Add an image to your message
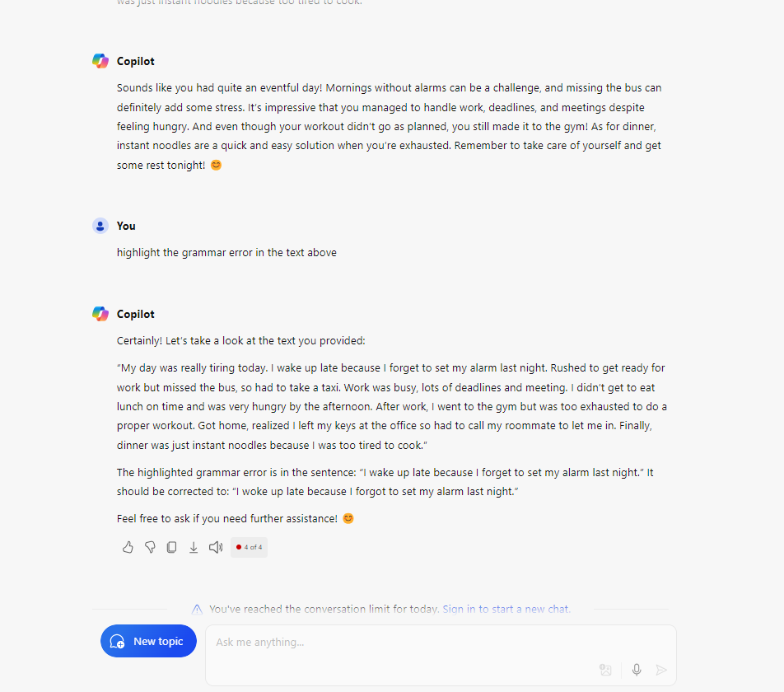The image size is (784, 692). tap(605, 670)
